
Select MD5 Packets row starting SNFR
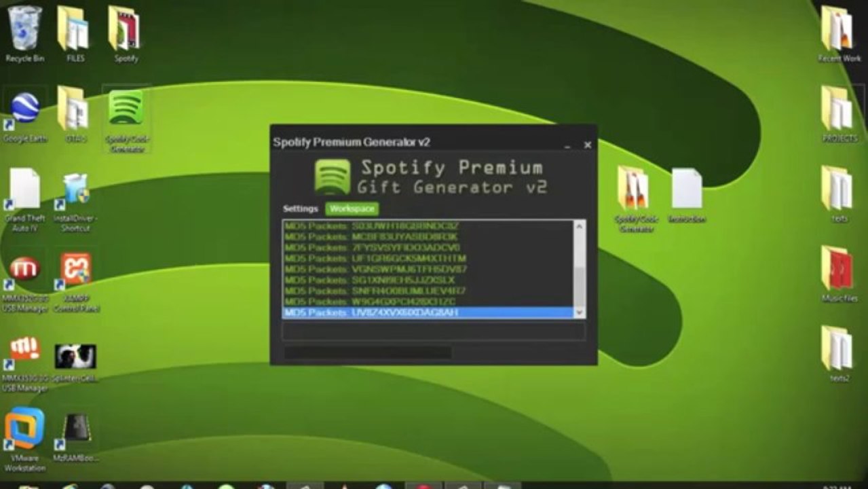[428, 291]
